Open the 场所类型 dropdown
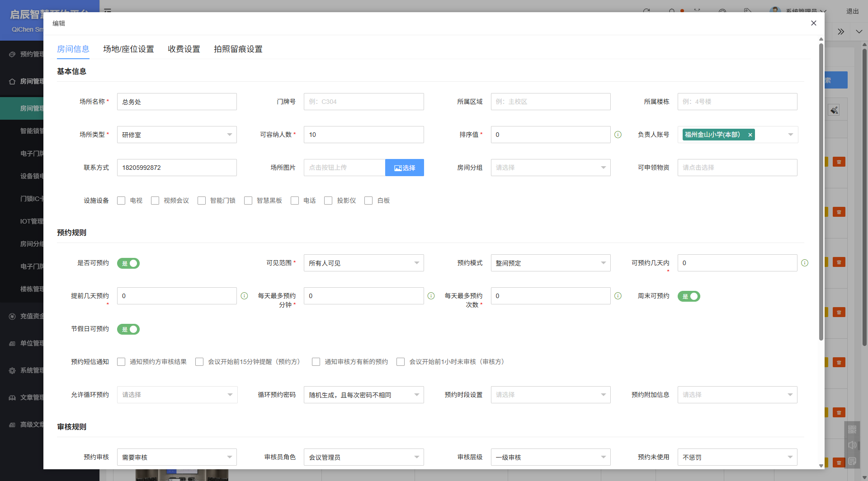Image resolution: width=868 pixels, height=481 pixels. 177,135
